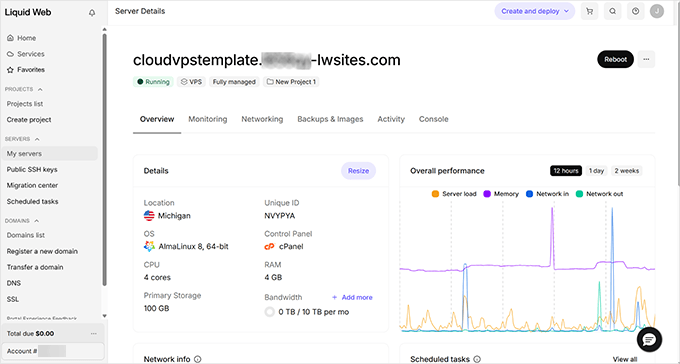Click the Network info help icon
Screen dimensions: 680x364
[x=198, y=359]
